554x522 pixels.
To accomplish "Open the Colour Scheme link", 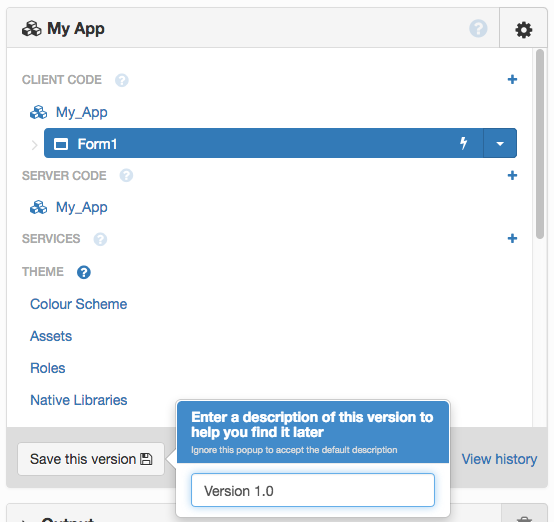I will 78,304.
